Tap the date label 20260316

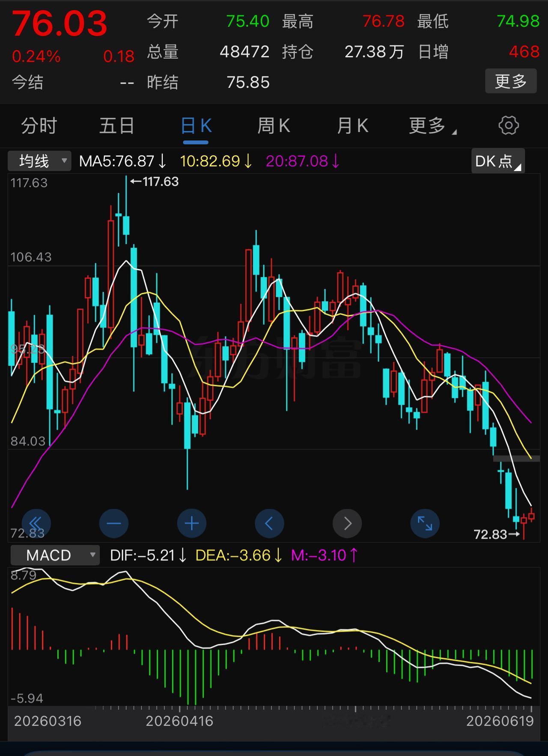point(48,721)
